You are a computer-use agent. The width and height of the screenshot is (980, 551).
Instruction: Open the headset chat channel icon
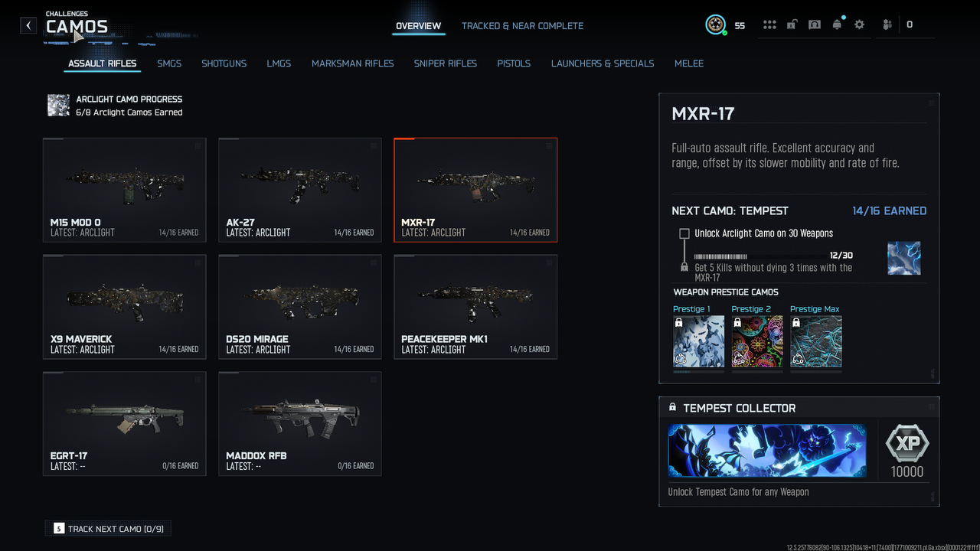click(x=815, y=24)
